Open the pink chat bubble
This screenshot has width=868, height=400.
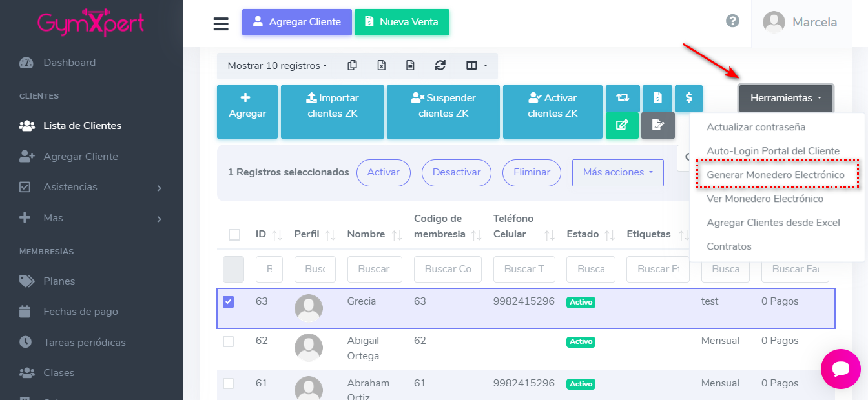pyautogui.click(x=840, y=369)
